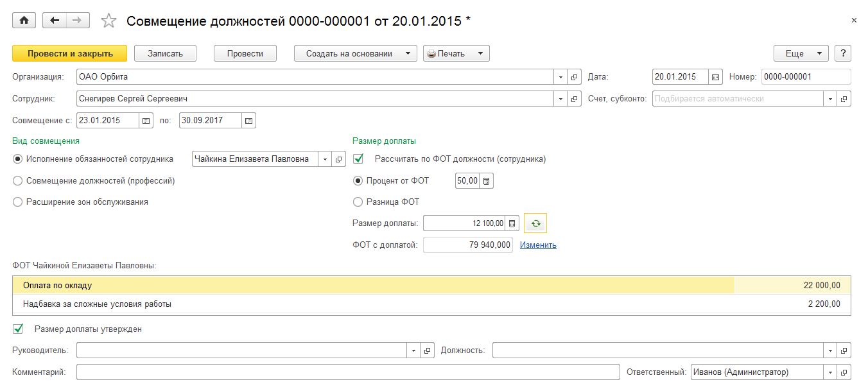Viewport: 868px width, 389px height.
Task: Choose the Разница ФОТ radio button
Action: [358, 202]
